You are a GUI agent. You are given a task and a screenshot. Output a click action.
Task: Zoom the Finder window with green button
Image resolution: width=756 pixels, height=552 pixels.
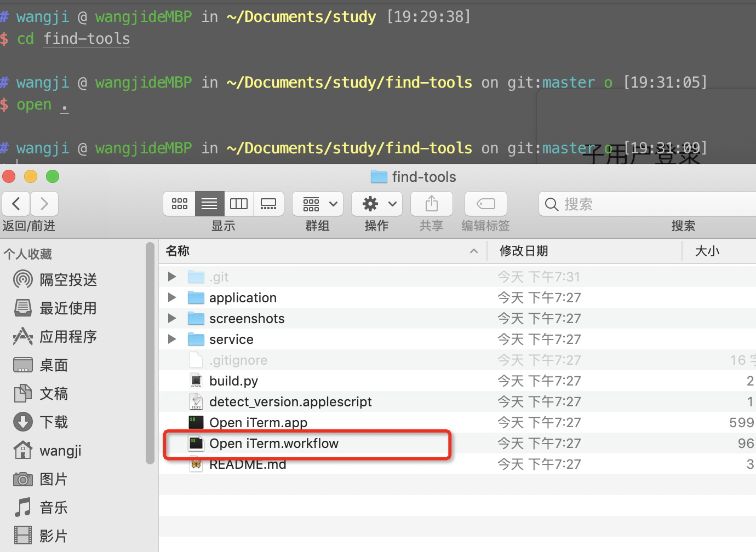point(53,176)
